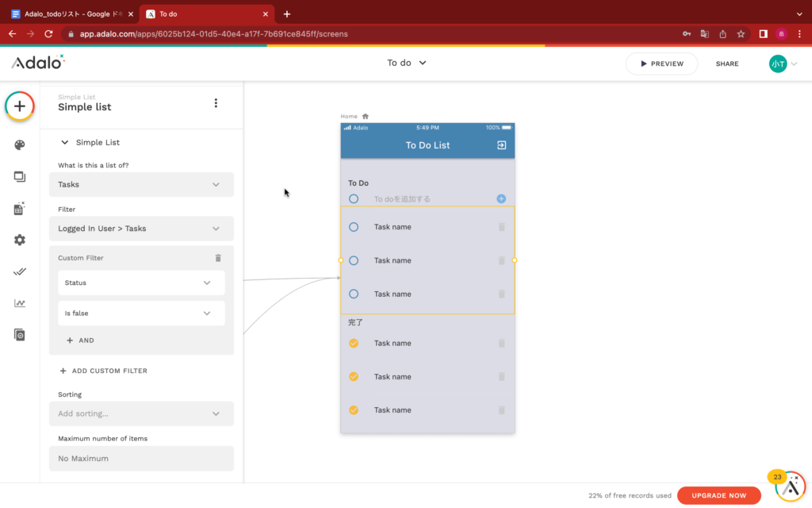Open the Screens icon in left sidebar
Screen dimensions: 812x508
pos(20,177)
